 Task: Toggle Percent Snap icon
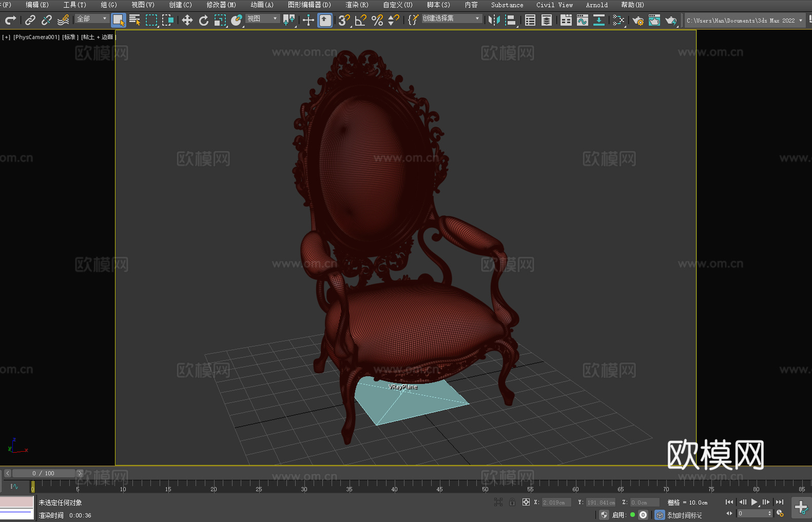coord(377,20)
